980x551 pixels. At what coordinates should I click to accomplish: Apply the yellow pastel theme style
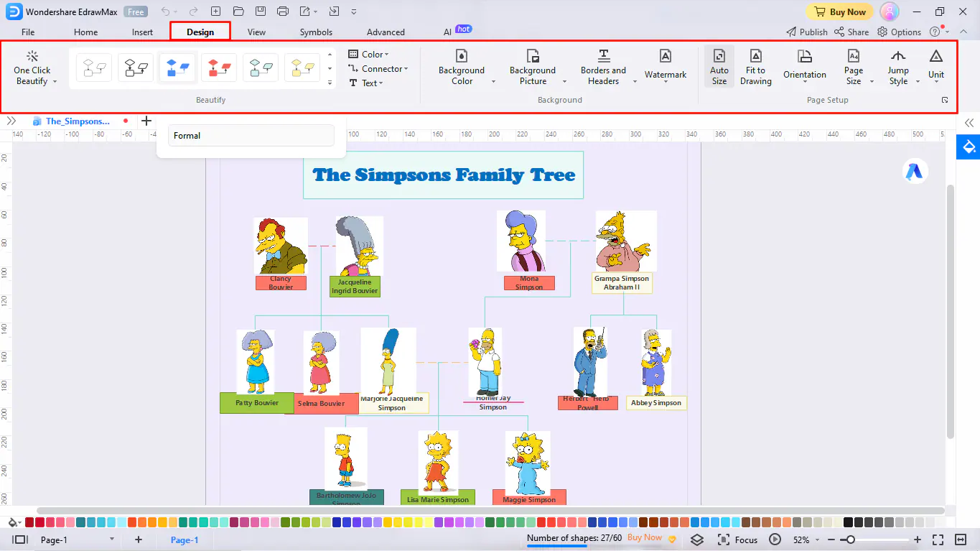point(302,68)
